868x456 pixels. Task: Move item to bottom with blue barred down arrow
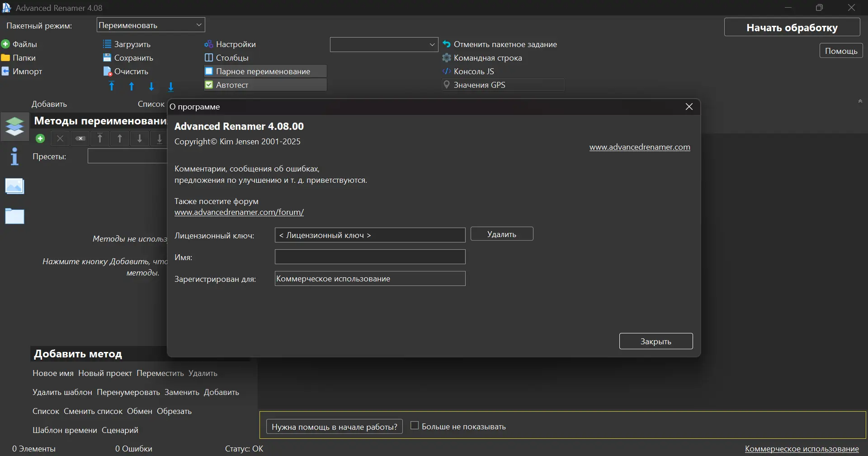(171, 86)
